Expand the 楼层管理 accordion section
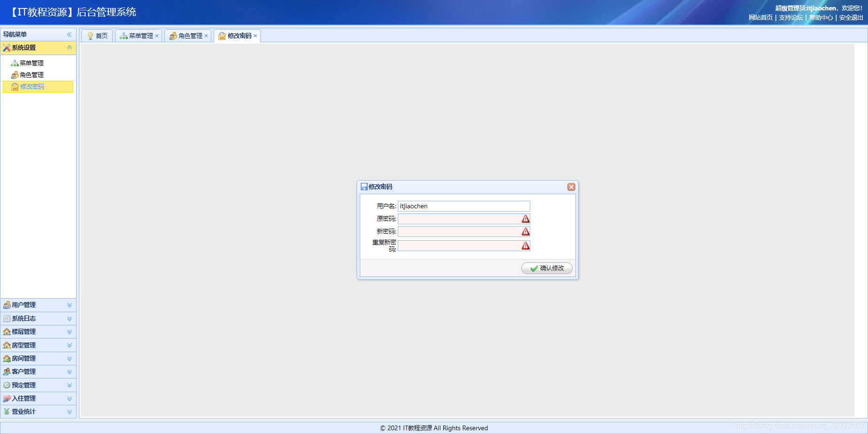The image size is (868, 434). [38, 331]
